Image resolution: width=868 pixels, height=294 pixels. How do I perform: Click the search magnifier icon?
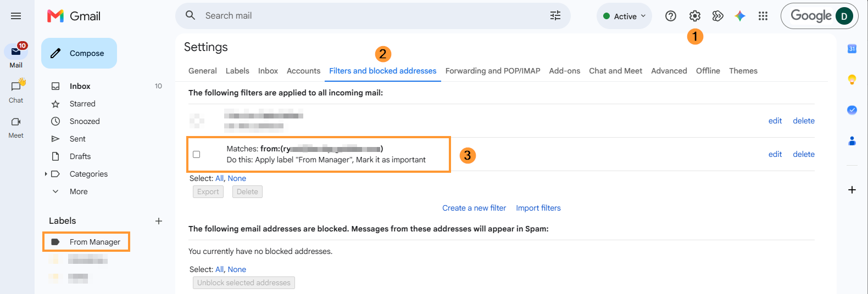point(190,15)
